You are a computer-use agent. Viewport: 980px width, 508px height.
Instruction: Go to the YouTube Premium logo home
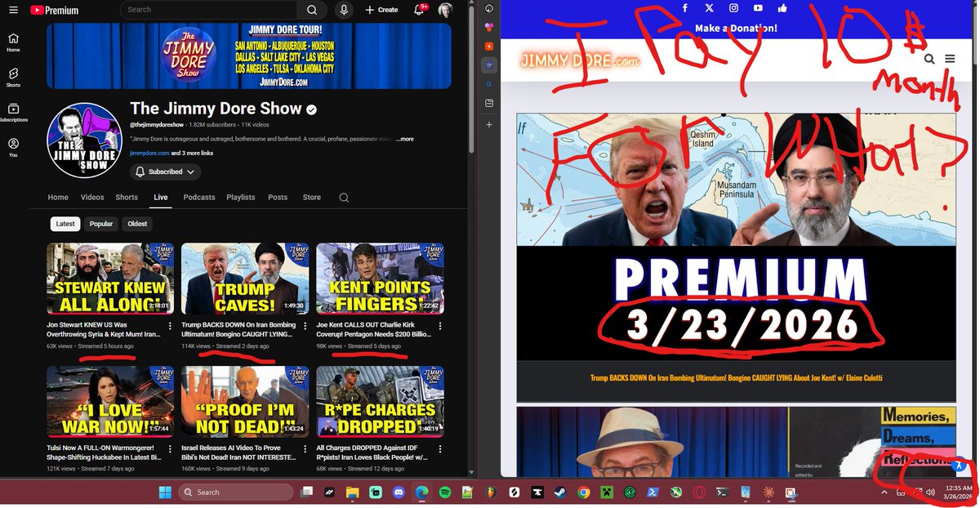[x=54, y=10]
